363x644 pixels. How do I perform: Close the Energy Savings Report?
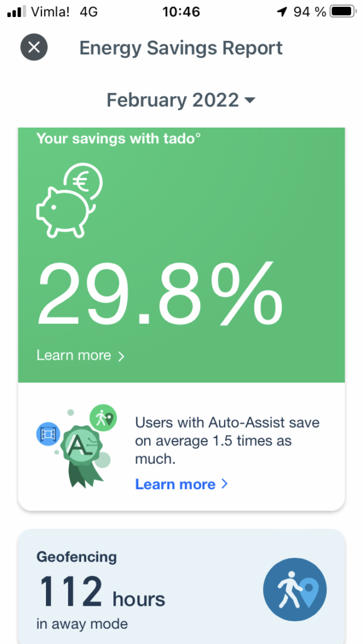pos(34,47)
